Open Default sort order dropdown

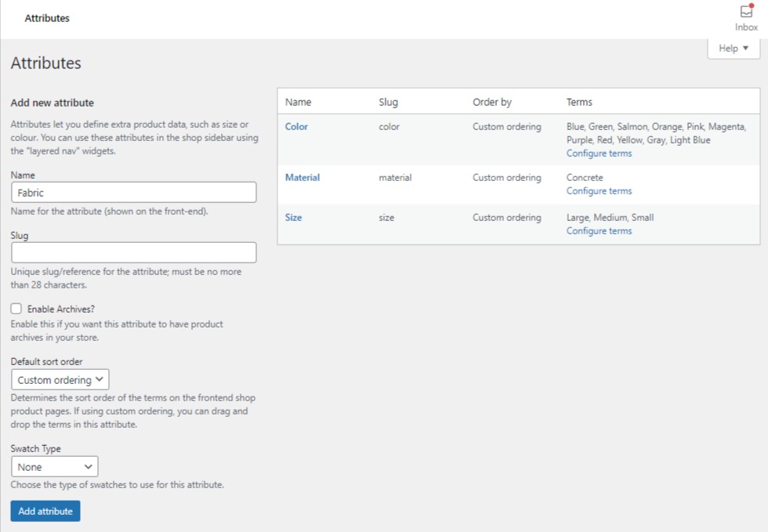tap(60, 380)
